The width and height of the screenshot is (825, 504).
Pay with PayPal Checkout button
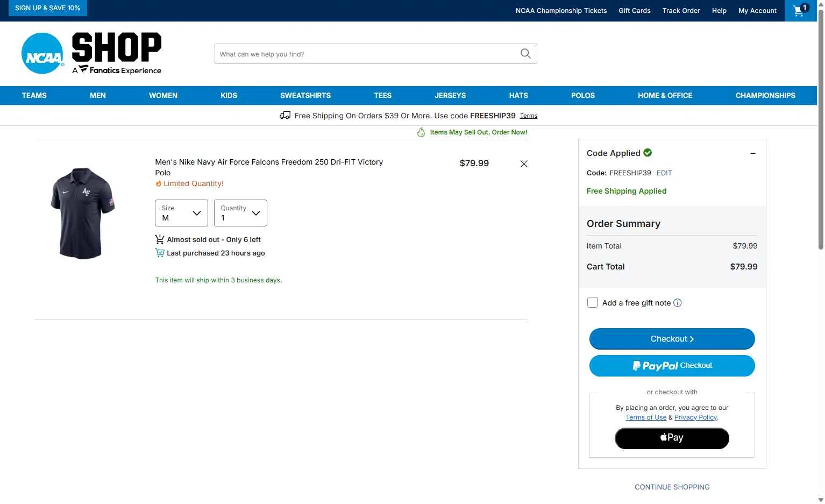672,366
